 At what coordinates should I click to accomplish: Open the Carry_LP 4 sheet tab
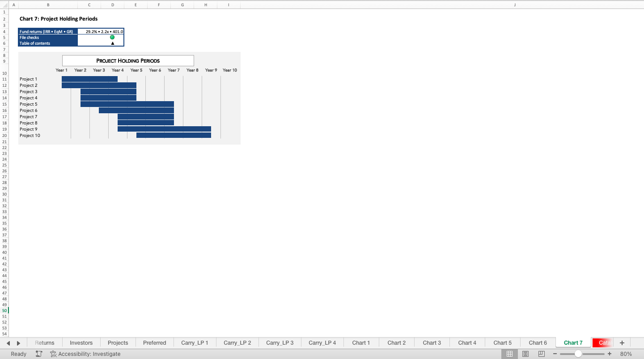point(322,343)
